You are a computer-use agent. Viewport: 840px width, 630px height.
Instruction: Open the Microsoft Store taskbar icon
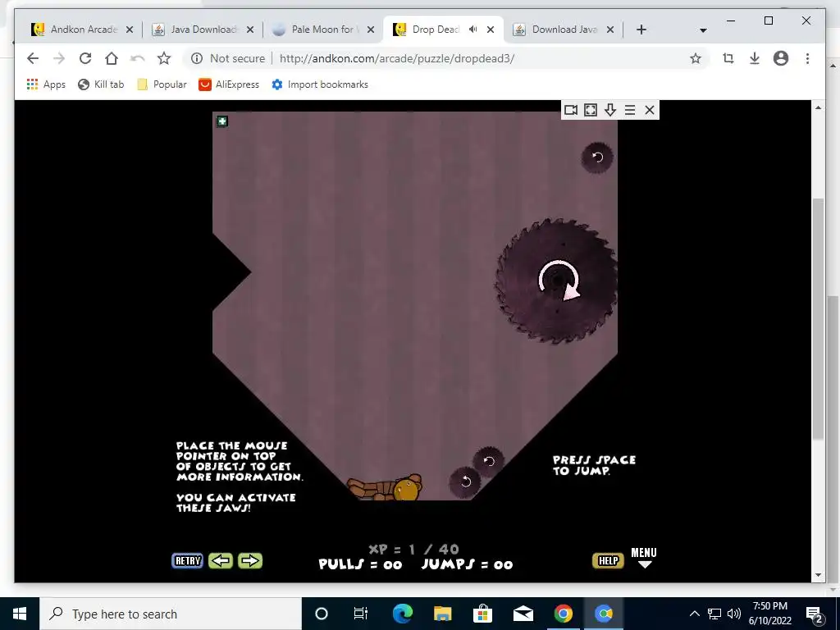coord(482,614)
